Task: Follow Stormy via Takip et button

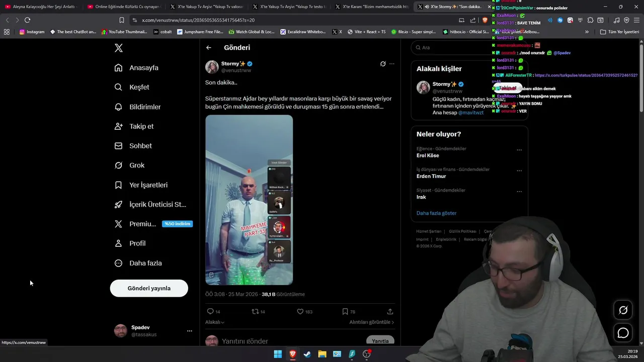Action: pyautogui.click(x=508, y=87)
